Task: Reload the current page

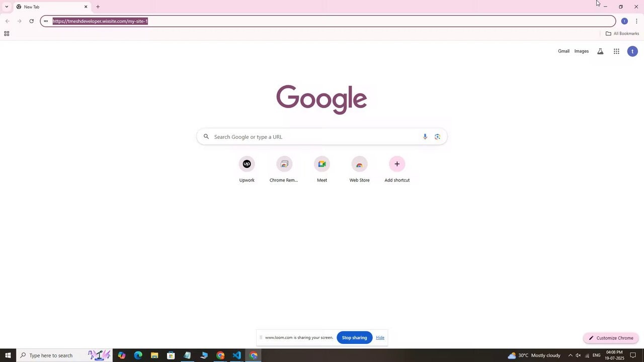Action: (31, 21)
